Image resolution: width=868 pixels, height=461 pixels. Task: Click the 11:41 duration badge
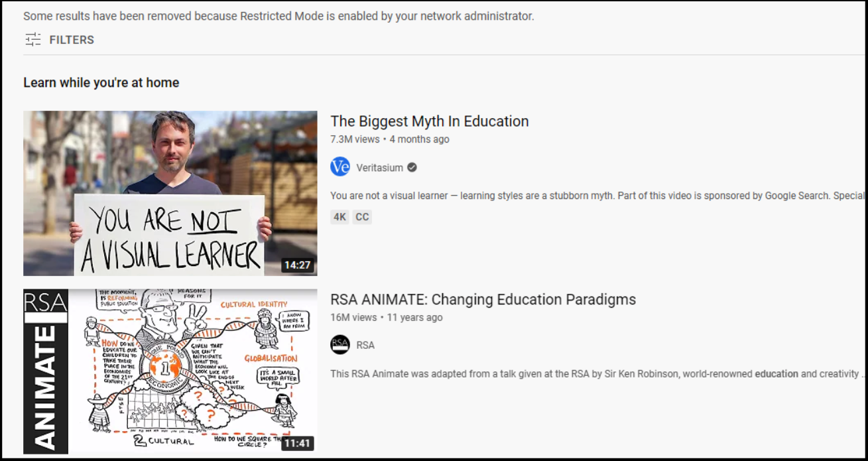(x=297, y=443)
